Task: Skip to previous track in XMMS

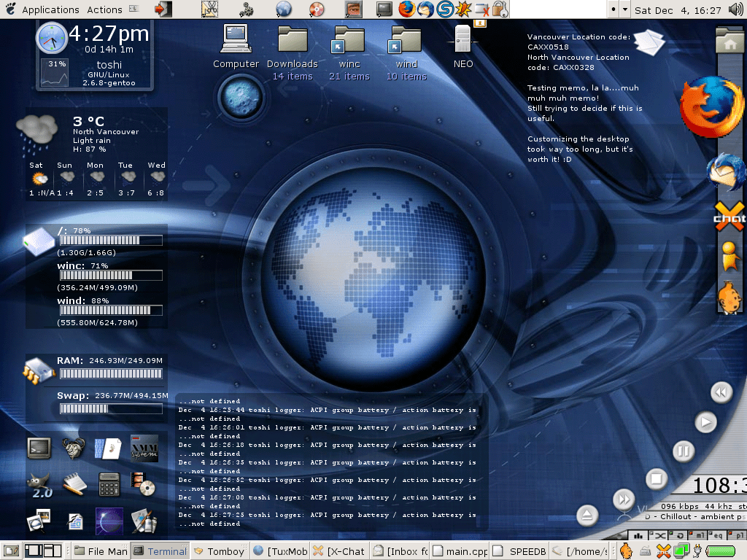Action: (x=721, y=392)
